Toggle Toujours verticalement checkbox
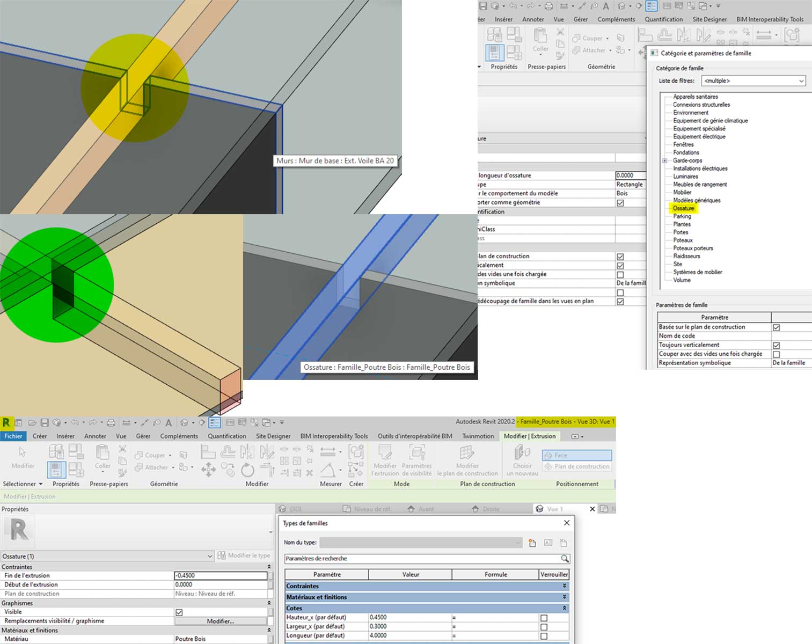812x644 pixels. (x=776, y=345)
